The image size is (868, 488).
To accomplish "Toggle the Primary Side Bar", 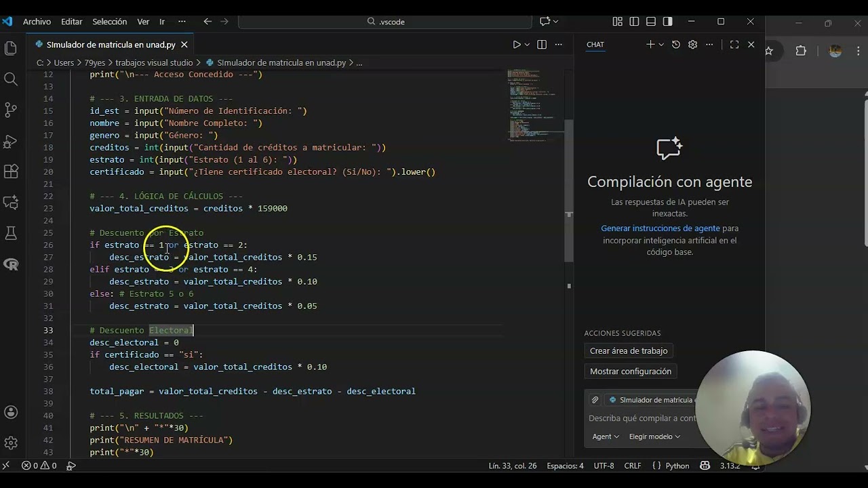I will (x=634, y=22).
